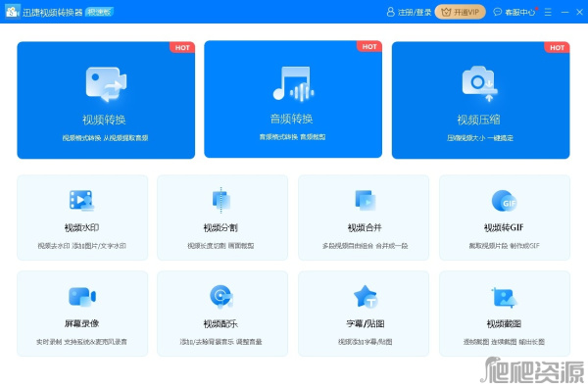Click the app logo in title bar
588x389 pixels.
tap(13, 12)
